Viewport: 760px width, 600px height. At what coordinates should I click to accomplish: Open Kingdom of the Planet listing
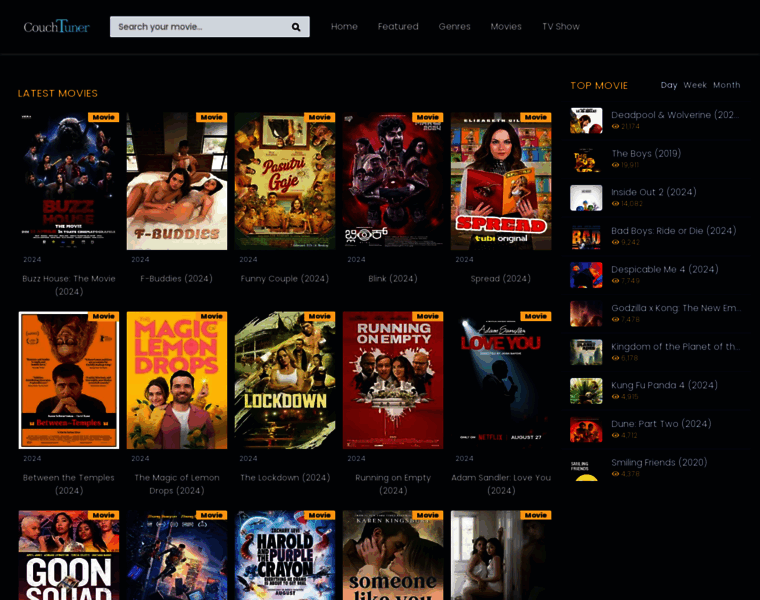click(x=676, y=347)
